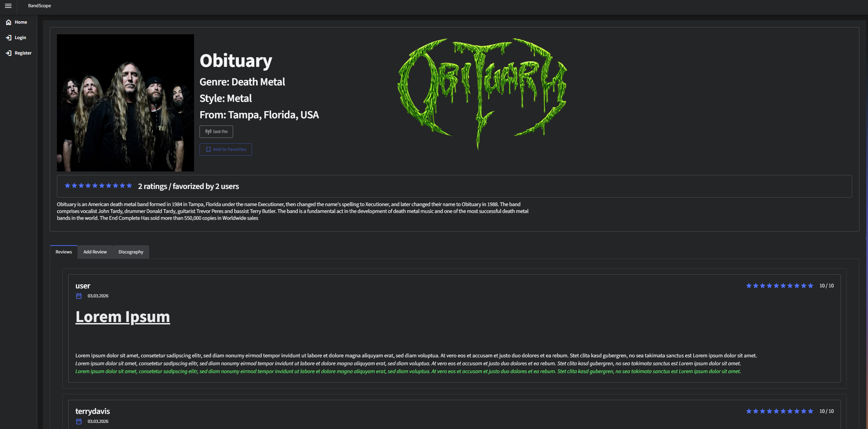This screenshot has height=429, width=868.
Task: Switch to the Reviews tab
Action: click(x=64, y=252)
